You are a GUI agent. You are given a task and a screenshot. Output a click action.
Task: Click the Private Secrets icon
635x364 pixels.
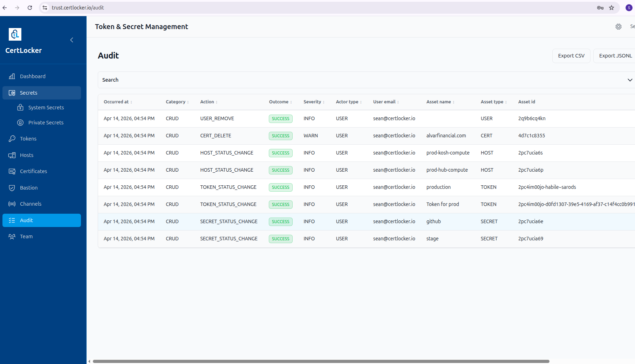point(20,123)
